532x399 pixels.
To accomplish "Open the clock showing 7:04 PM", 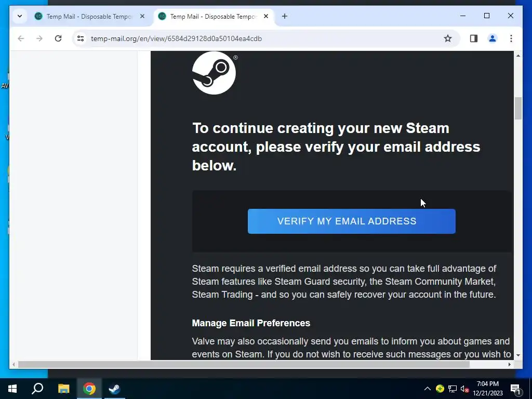I will (488, 389).
